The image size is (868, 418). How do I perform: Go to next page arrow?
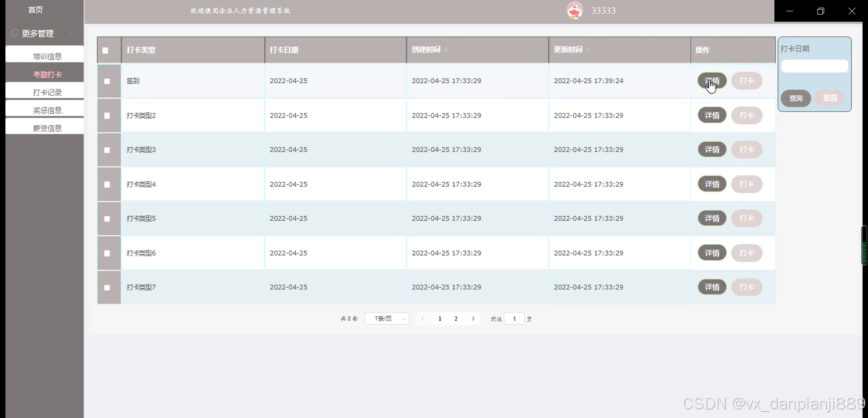pos(473,319)
